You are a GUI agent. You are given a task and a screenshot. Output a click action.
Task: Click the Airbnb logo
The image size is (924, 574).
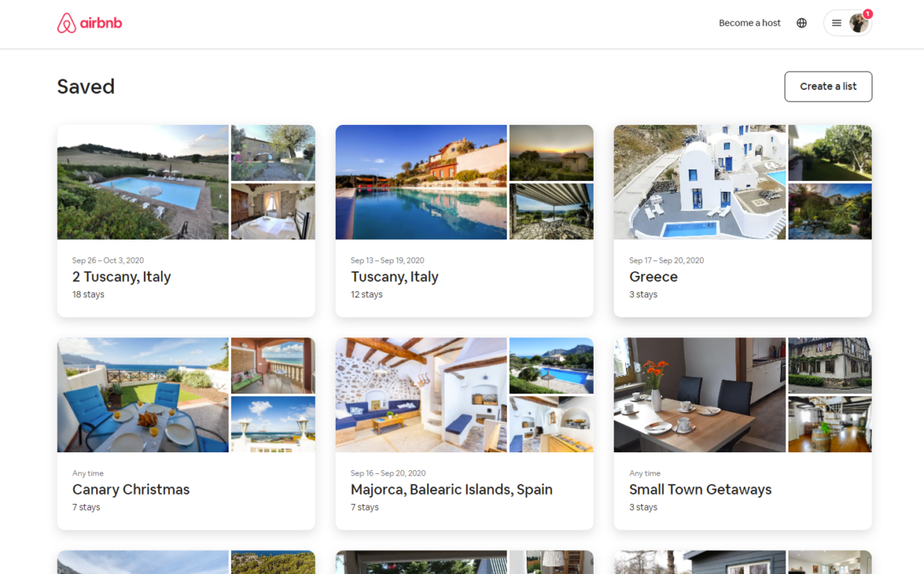(x=89, y=23)
